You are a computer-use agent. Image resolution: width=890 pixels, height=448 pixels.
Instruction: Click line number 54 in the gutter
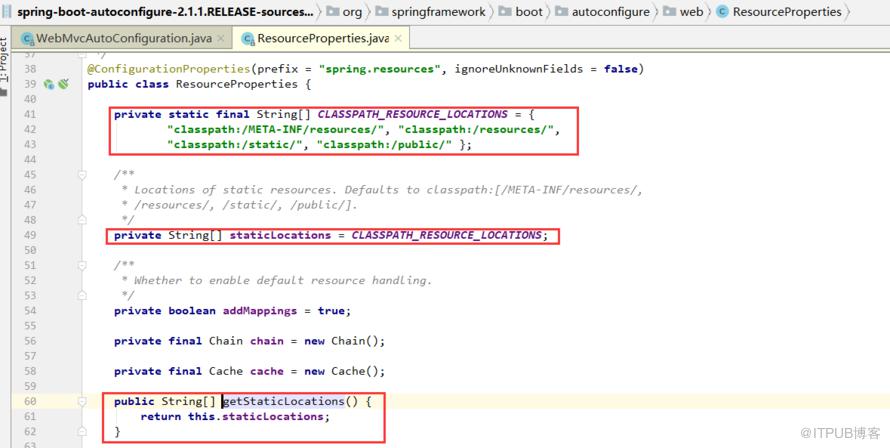(30, 311)
